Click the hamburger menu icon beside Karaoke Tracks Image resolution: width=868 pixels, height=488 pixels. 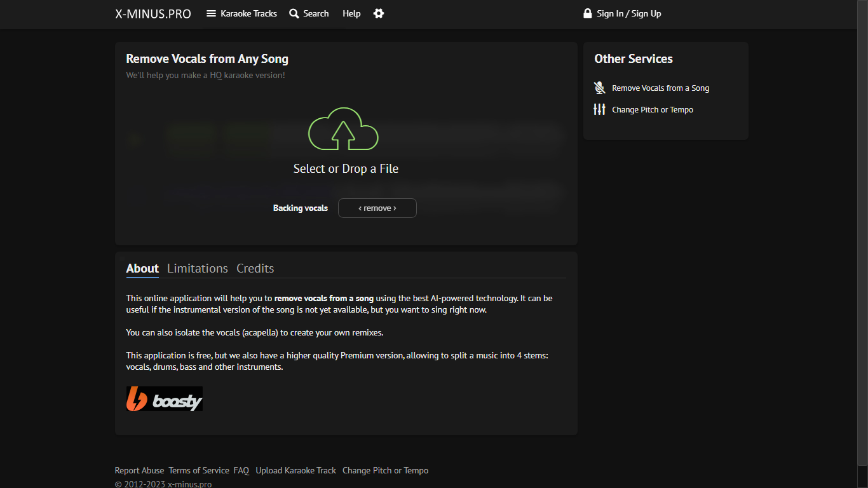(x=212, y=13)
